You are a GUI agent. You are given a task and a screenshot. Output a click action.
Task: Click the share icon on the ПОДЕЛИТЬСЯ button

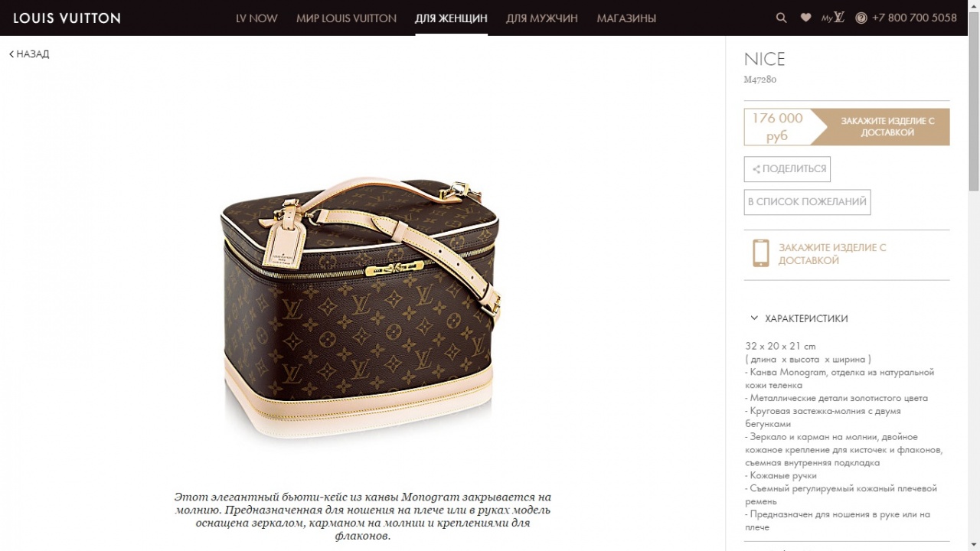coord(756,169)
